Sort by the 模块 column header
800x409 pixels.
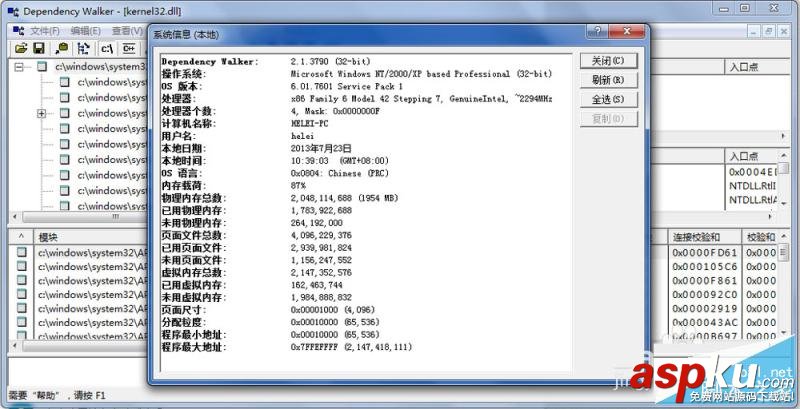[91, 237]
